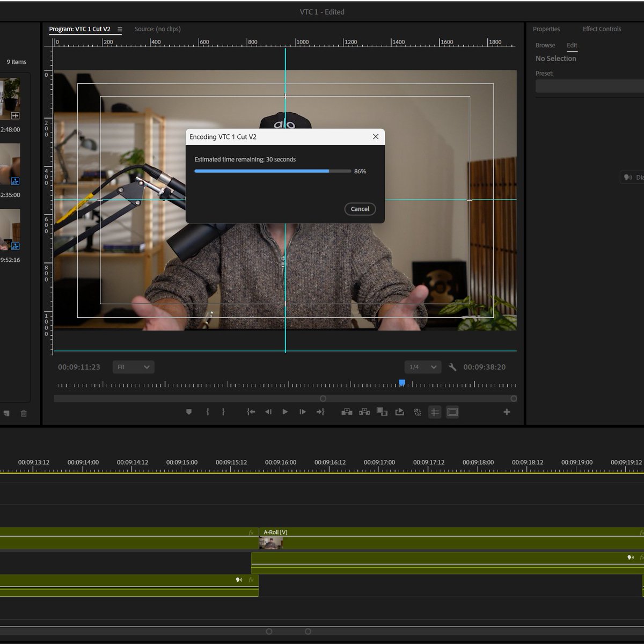Open the Fit zoom level dropdown
The image size is (644, 644).
(134, 367)
